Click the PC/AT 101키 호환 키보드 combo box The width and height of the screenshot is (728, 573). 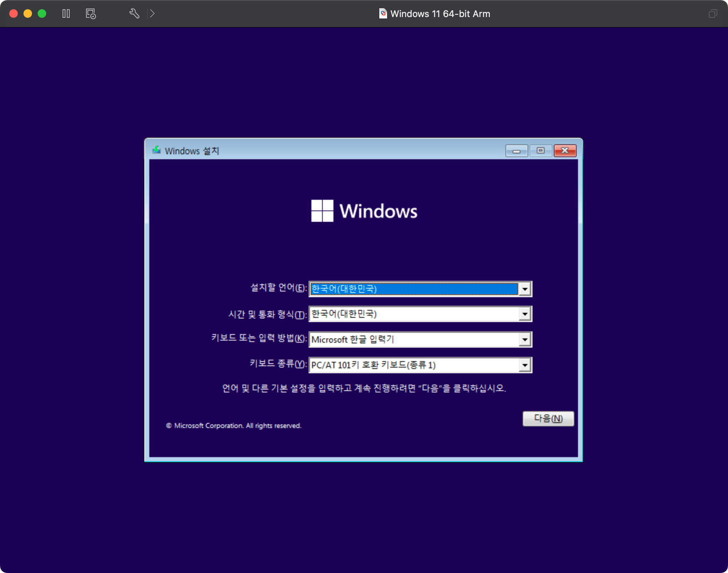(x=420, y=365)
